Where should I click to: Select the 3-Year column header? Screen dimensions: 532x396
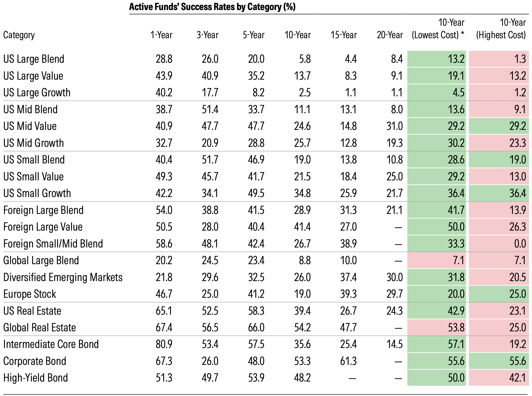point(207,35)
